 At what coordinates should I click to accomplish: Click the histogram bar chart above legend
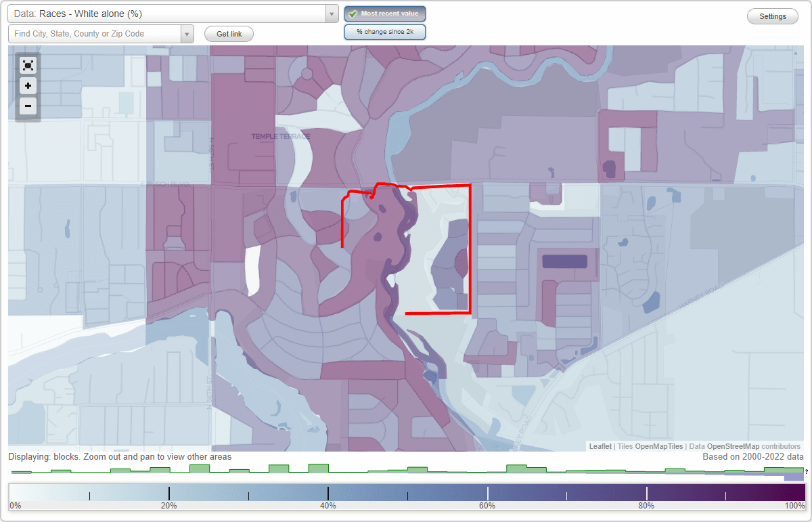[406, 472]
